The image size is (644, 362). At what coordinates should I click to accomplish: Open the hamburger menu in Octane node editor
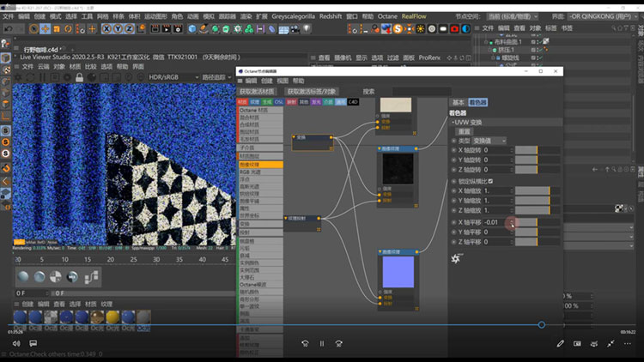click(x=241, y=81)
